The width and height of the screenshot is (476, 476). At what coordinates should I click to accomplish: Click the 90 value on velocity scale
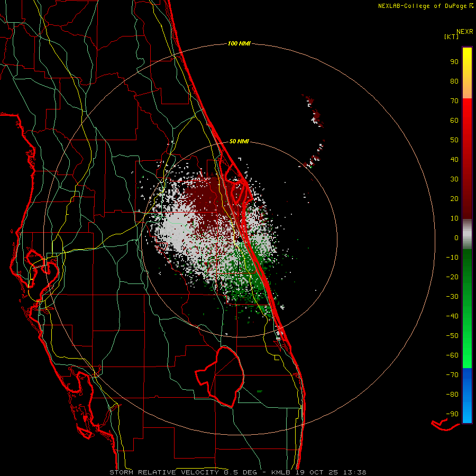pyautogui.click(x=454, y=62)
